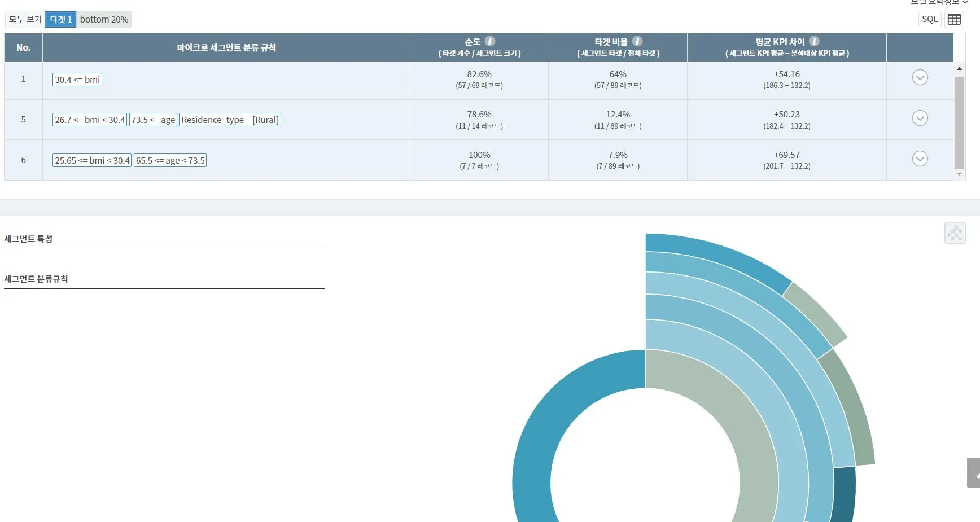Click the rule chip '73.5 <= age'
Viewport: 980px width, 522px height.
coord(153,120)
